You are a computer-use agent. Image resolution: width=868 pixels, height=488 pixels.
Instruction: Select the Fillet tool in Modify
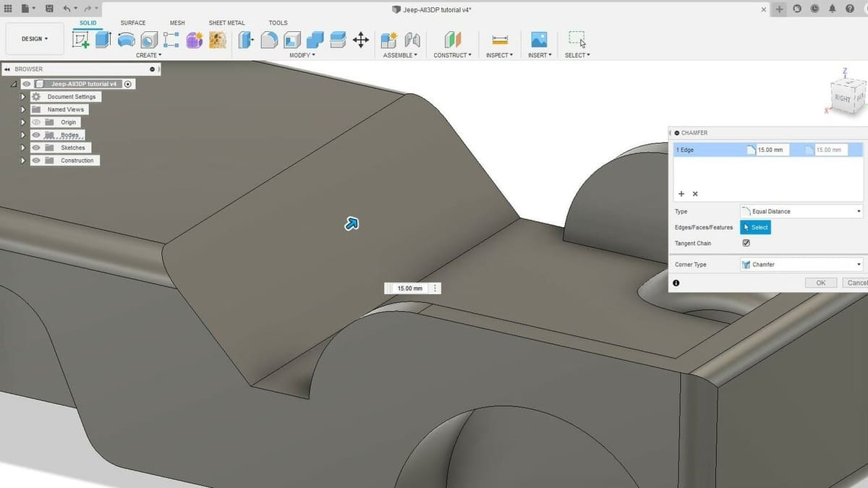269,40
